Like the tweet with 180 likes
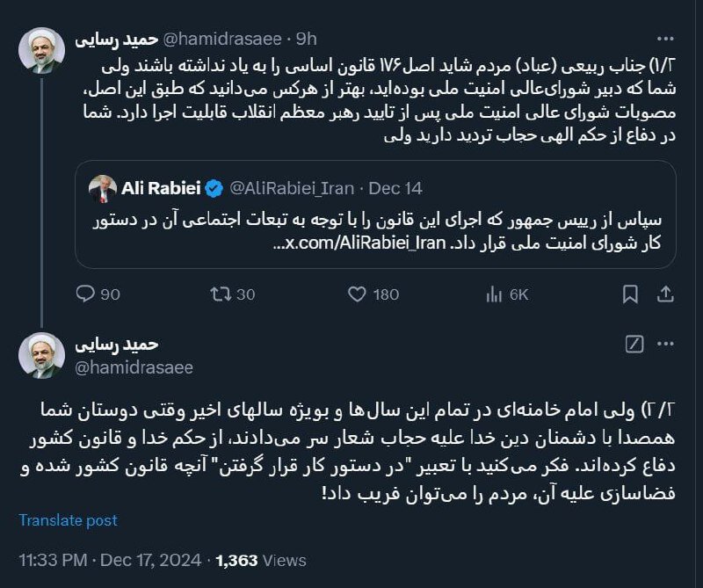 [357, 294]
